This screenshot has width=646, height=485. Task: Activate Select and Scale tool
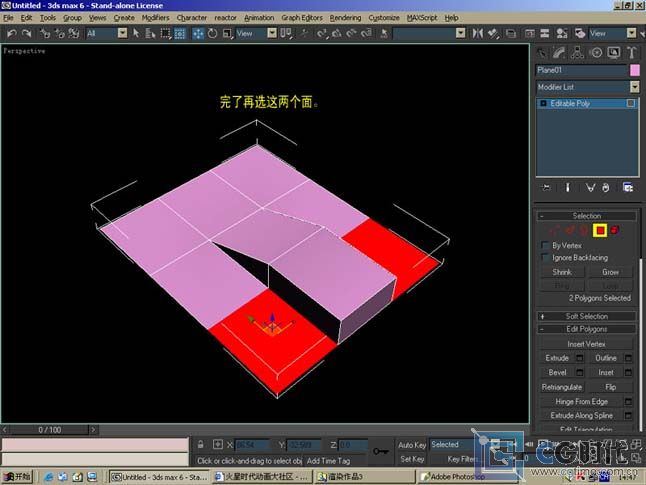coord(227,33)
